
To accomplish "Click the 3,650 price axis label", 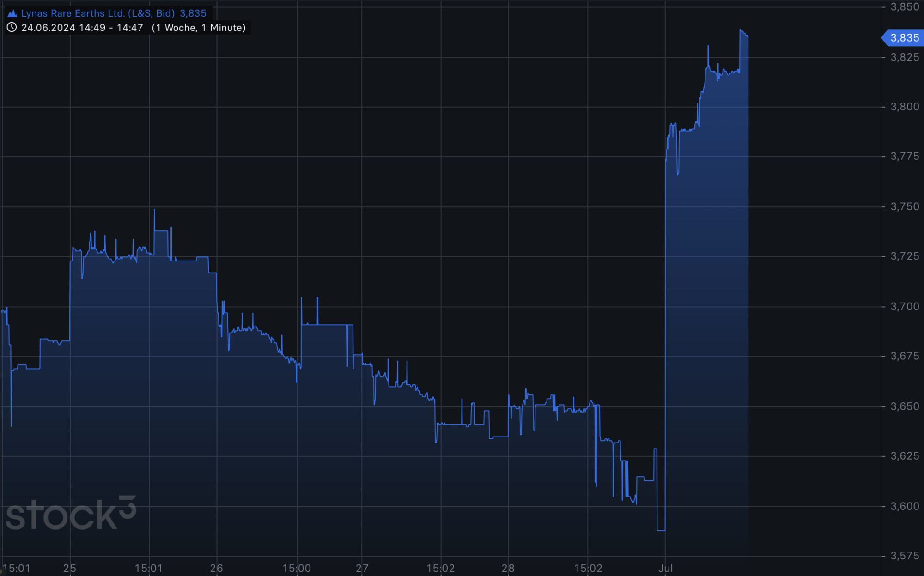I will pyautogui.click(x=905, y=406).
